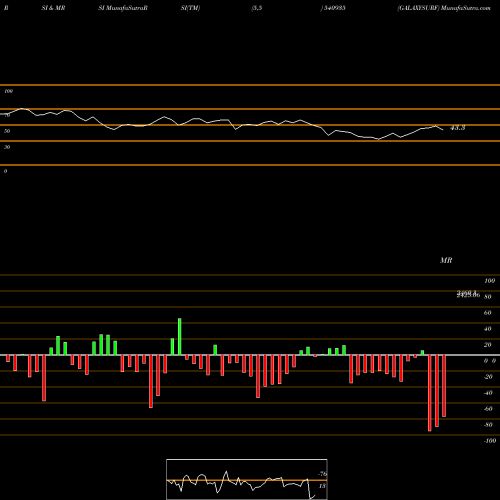Viewport: 500px width, 500px height.
Task: Click header text 'SI(TM)'
Action: pyautogui.click(x=191, y=8)
